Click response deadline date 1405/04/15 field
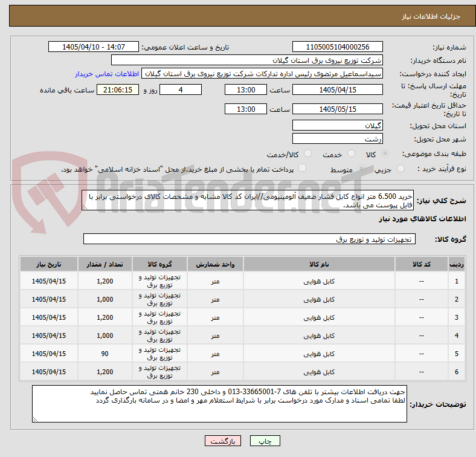 click(337, 89)
